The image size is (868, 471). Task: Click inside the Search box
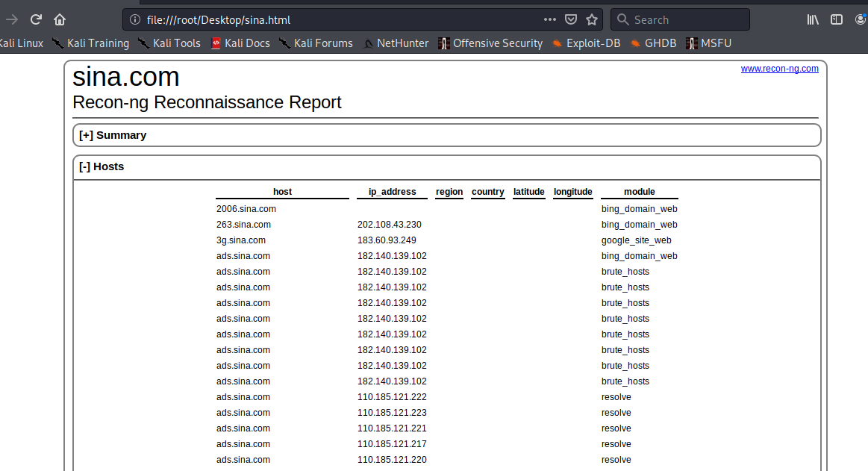pos(681,20)
